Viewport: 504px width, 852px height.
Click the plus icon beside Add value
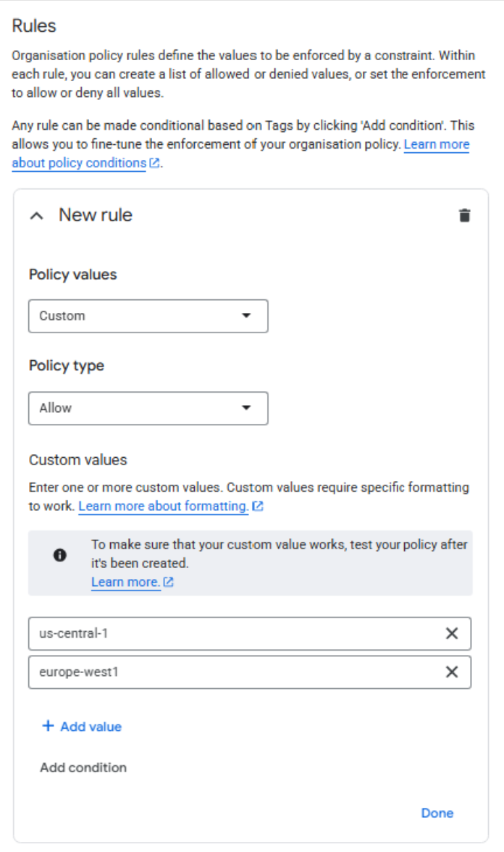(49, 726)
